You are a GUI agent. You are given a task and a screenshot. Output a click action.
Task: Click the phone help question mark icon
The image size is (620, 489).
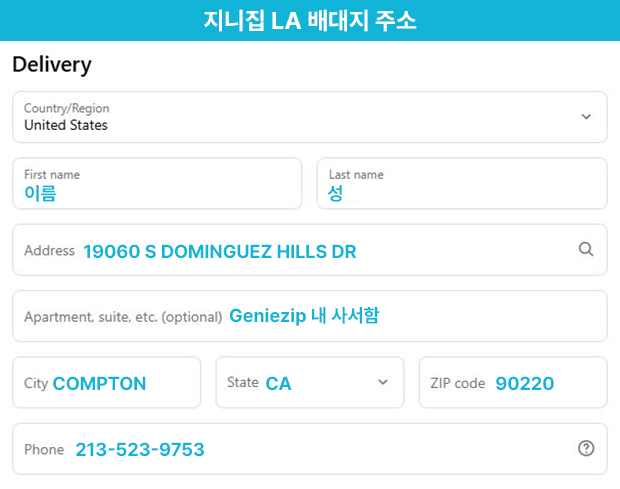click(x=586, y=448)
